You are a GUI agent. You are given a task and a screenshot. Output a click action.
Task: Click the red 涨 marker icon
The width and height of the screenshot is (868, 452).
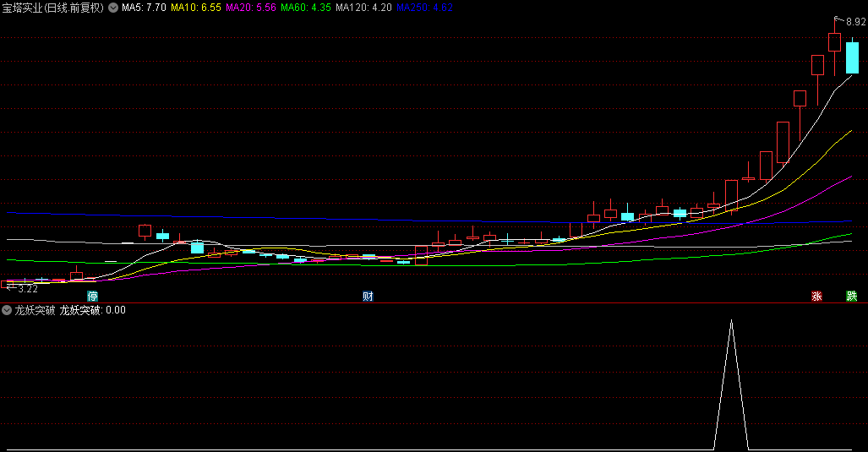pos(816,296)
